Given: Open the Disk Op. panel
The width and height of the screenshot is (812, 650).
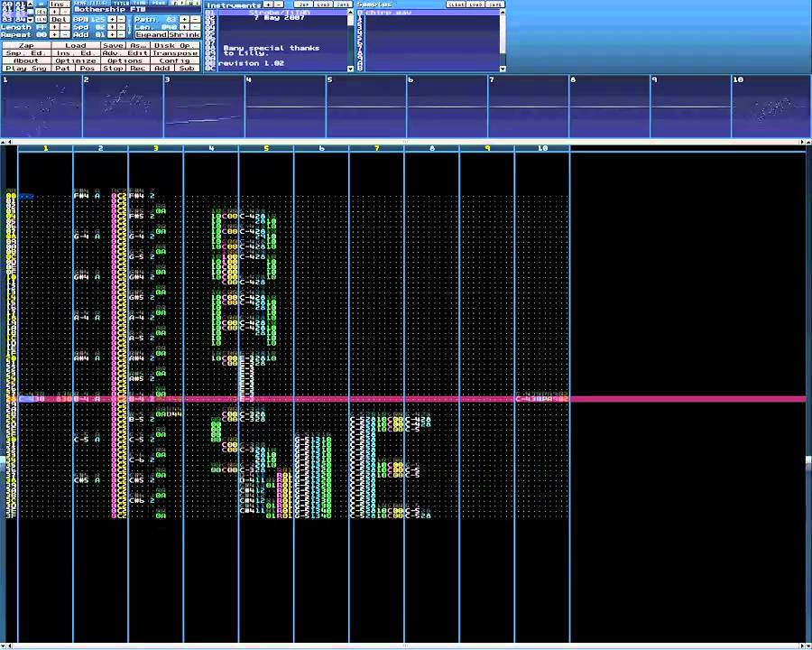Looking at the screenshot, I should point(175,46).
